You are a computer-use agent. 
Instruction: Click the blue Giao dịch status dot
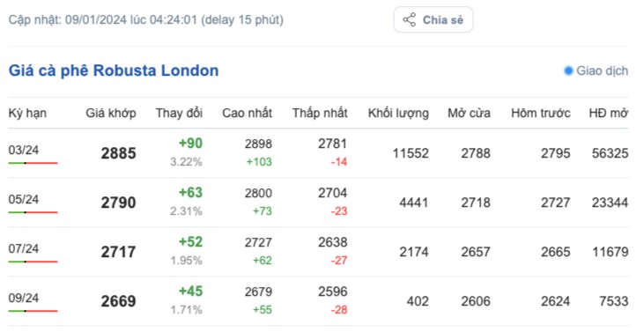(x=568, y=71)
